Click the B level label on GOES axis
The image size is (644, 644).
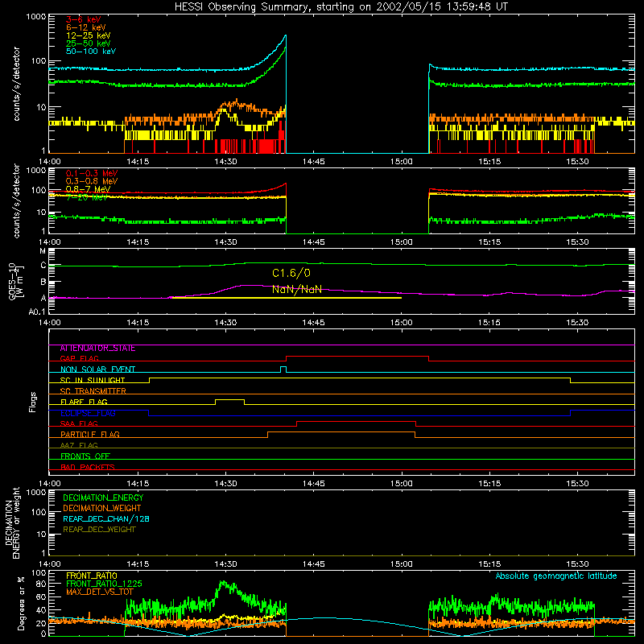pos(43,283)
